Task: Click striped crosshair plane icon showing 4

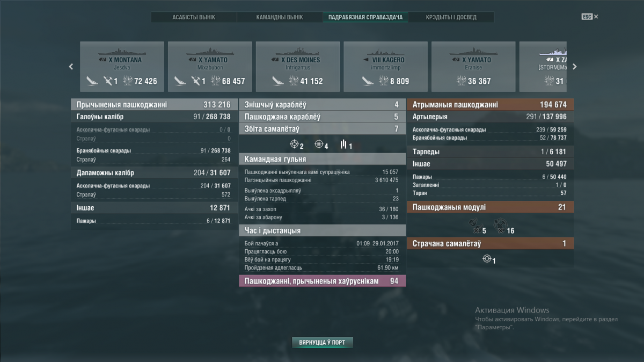Action: (x=319, y=144)
